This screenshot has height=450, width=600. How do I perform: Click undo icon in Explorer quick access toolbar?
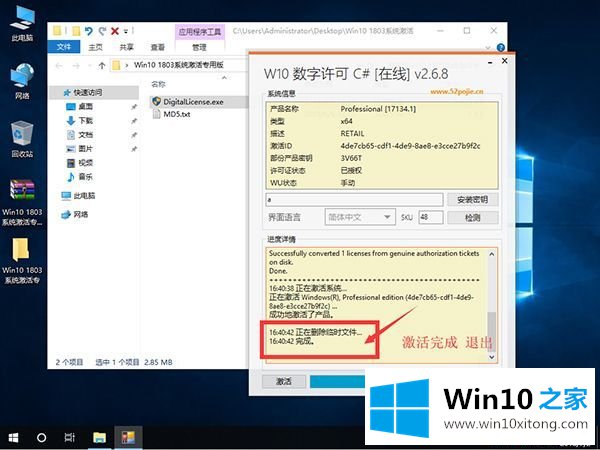pos(89,31)
